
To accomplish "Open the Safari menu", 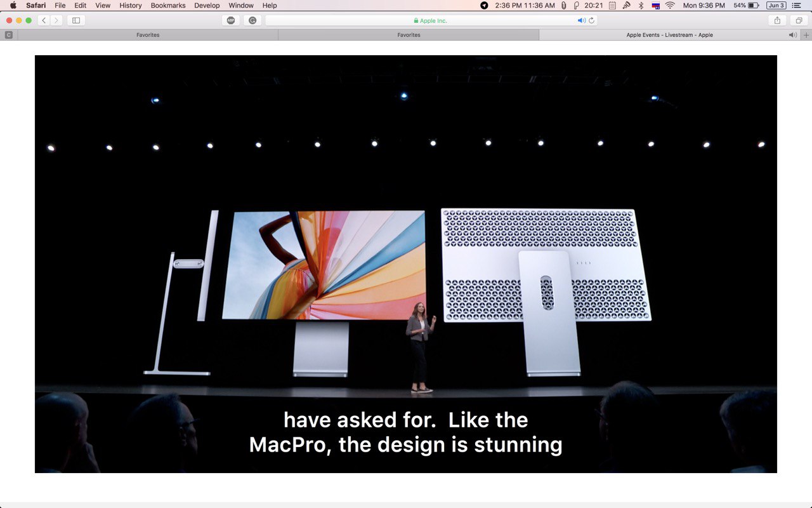I will 36,5.
